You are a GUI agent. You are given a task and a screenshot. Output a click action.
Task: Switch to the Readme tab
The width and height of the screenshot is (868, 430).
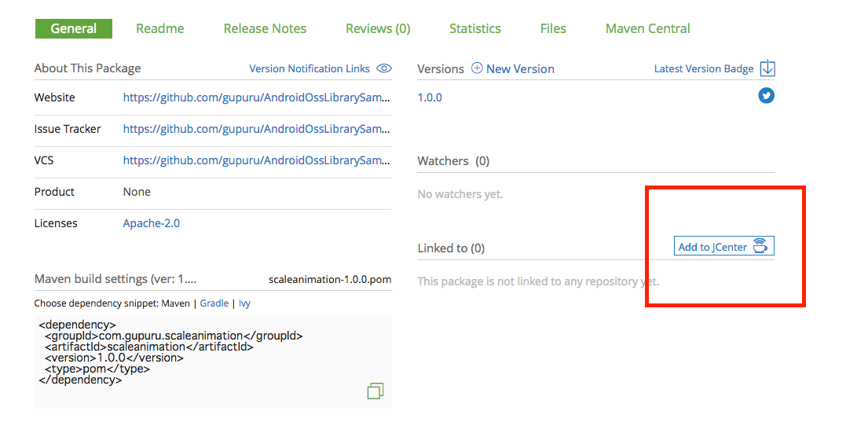click(160, 29)
